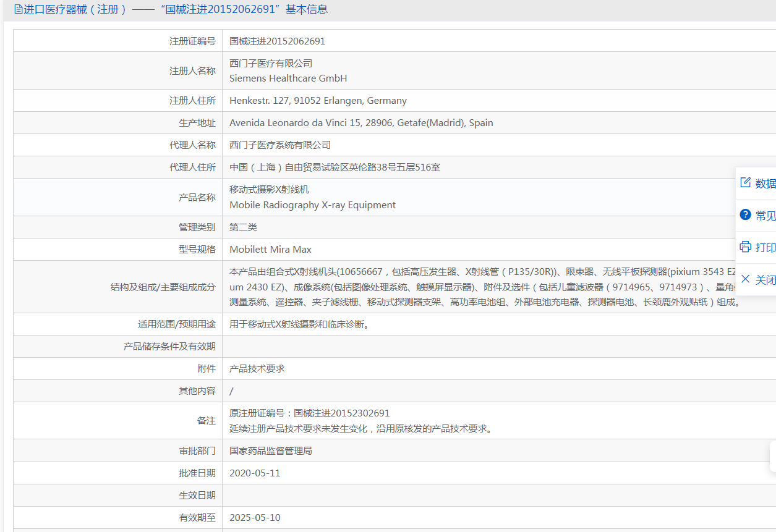Image resolution: width=776 pixels, height=532 pixels.
Task: Click the 注册证编号 label cell
Action: point(118,41)
